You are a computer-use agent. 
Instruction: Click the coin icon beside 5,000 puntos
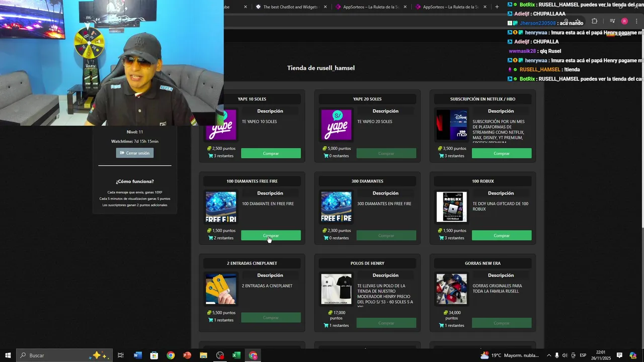325,148
